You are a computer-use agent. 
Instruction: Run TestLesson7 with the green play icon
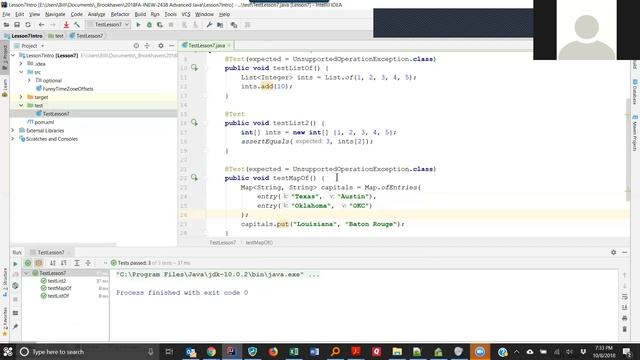coord(138,25)
